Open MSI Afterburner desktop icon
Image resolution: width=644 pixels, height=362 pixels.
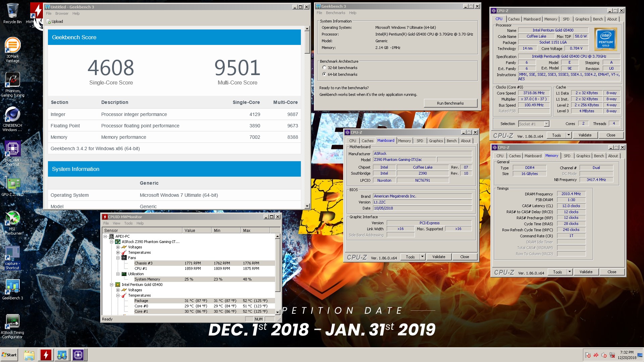[x=12, y=223]
